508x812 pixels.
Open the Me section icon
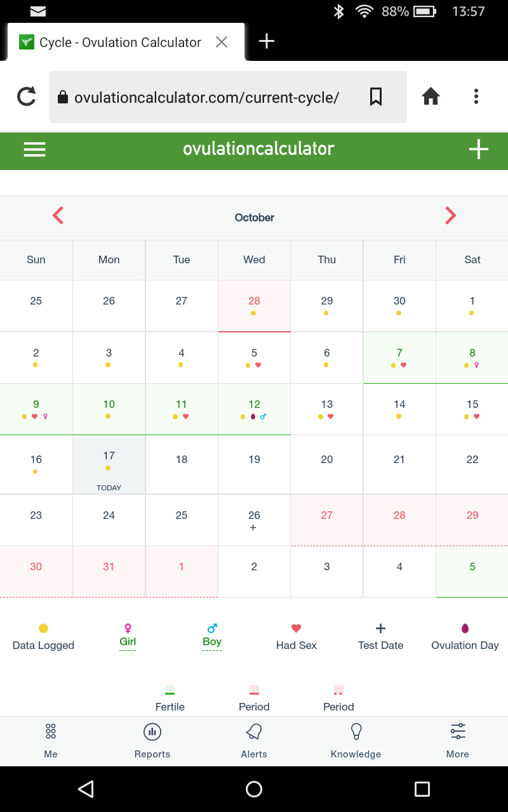pos(51,731)
